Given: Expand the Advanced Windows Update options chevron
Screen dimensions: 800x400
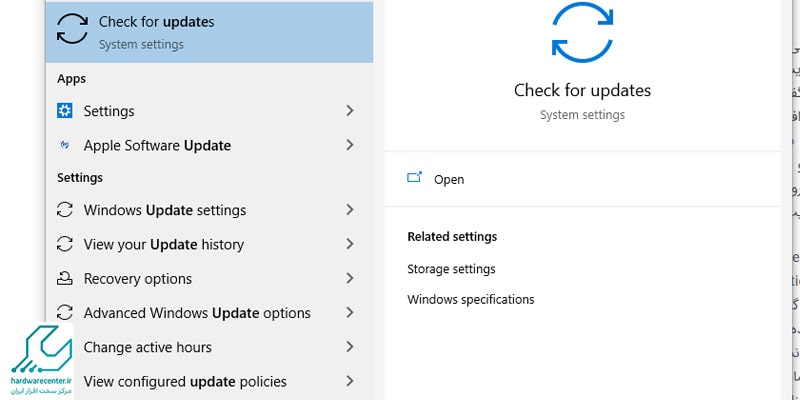Looking at the screenshot, I should pos(349,312).
